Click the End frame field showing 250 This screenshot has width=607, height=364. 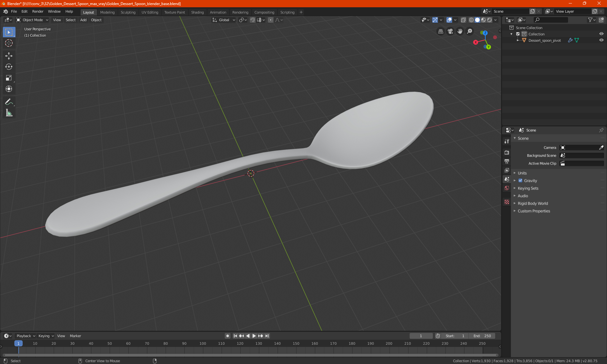[x=482, y=336]
